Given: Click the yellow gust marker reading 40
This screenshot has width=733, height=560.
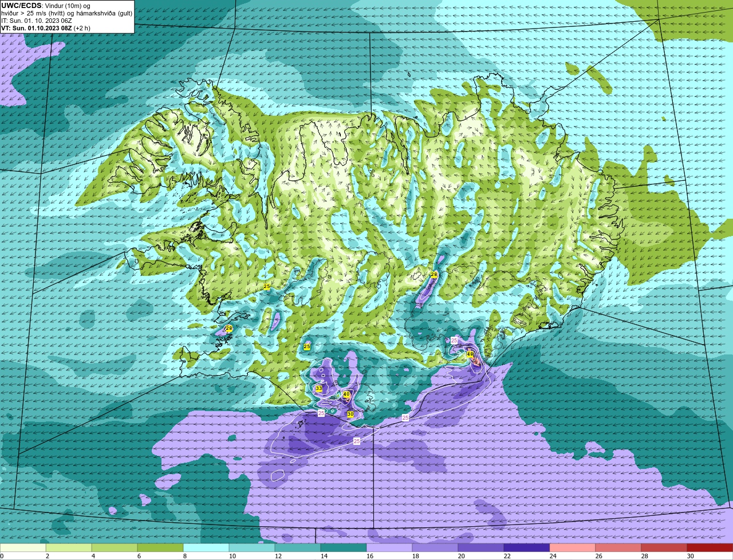Looking at the screenshot, I should pos(346,395).
